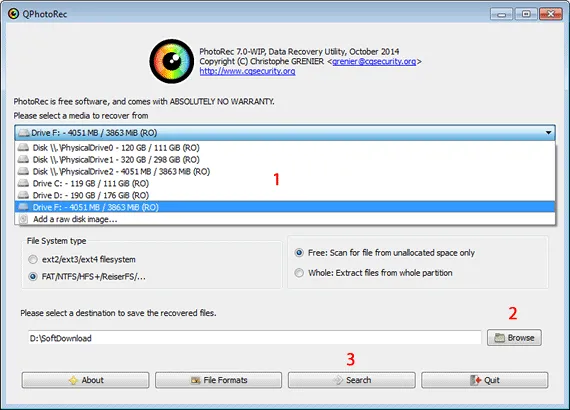Select Disk PhysicalDrive1 - 320 GB entry
Viewport: 570px width, 410px height.
coord(285,160)
